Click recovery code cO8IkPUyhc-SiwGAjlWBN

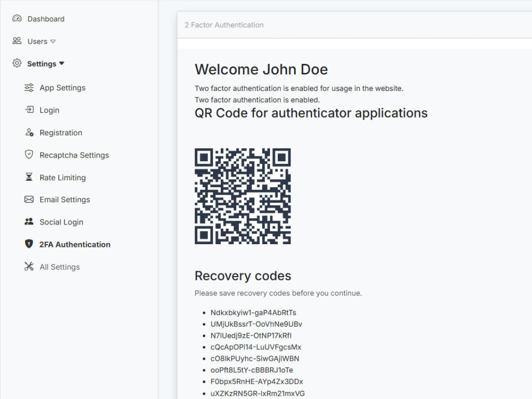pos(255,359)
